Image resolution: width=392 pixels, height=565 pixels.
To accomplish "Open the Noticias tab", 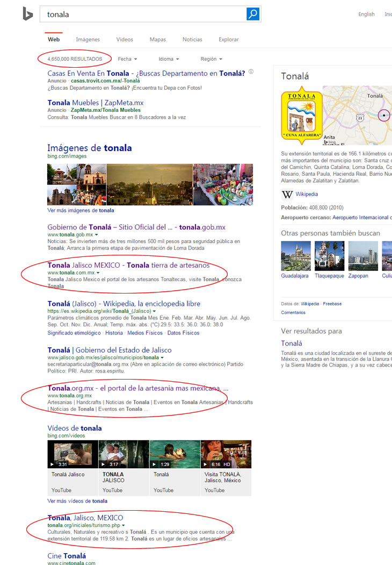I will pyautogui.click(x=192, y=39).
